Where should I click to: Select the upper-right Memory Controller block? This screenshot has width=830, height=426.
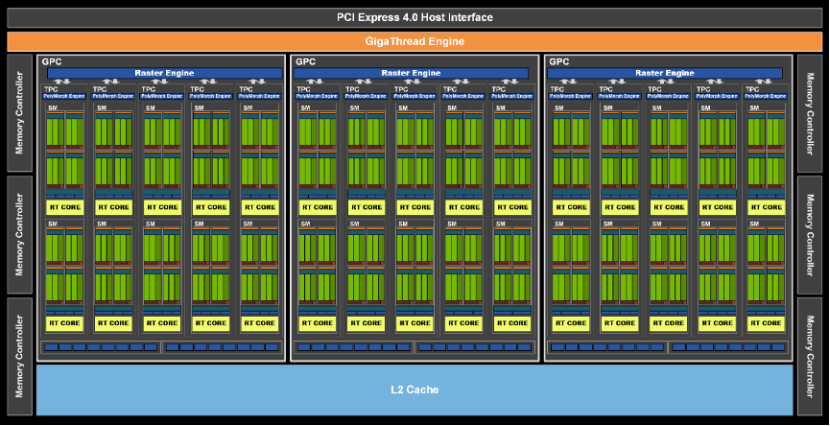(809, 113)
